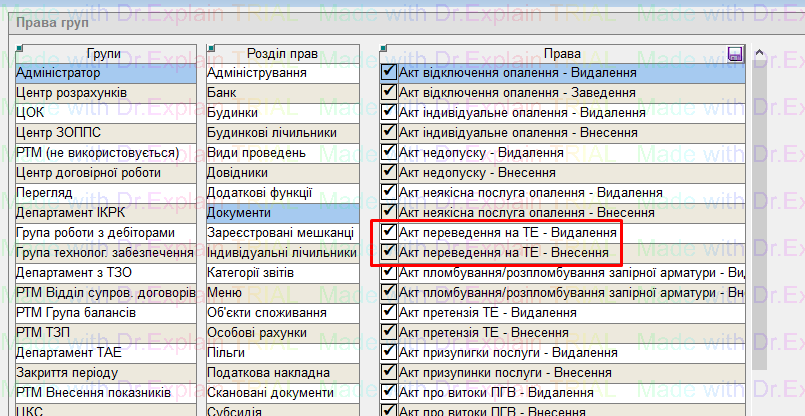The width and height of the screenshot is (805, 416).
Task: Click the corner marker of Права column
Action: 384,48
